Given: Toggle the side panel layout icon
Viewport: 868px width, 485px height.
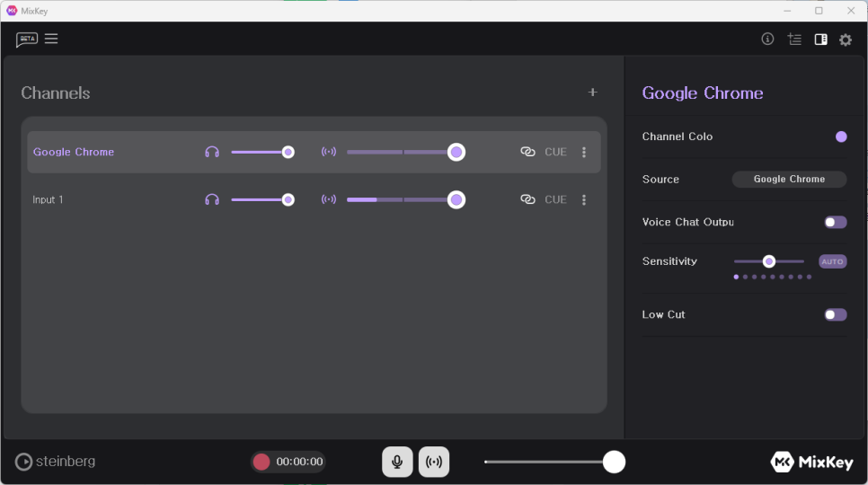Looking at the screenshot, I should pos(820,40).
